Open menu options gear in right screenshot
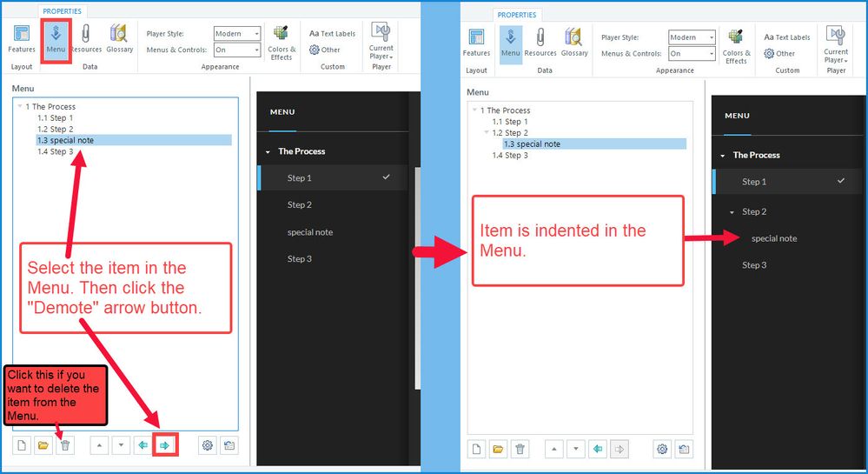Image resolution: width=868 pixels, height=474 pixels. point(662,449)
